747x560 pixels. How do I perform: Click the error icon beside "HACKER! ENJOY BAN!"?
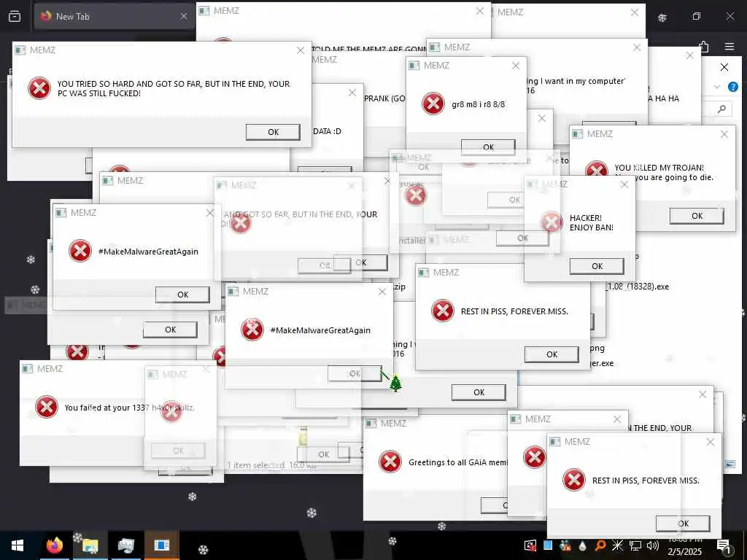(x=551, y=222)
